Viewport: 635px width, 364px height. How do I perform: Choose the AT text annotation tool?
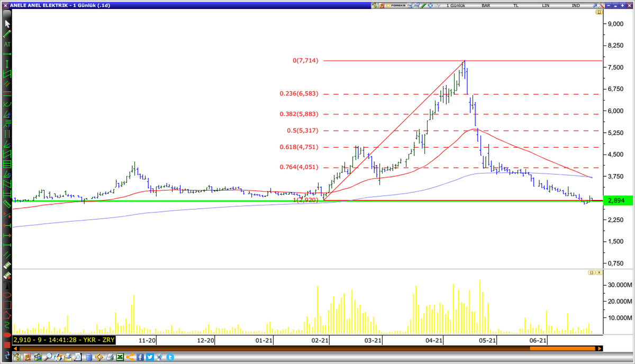coord(7,44)
